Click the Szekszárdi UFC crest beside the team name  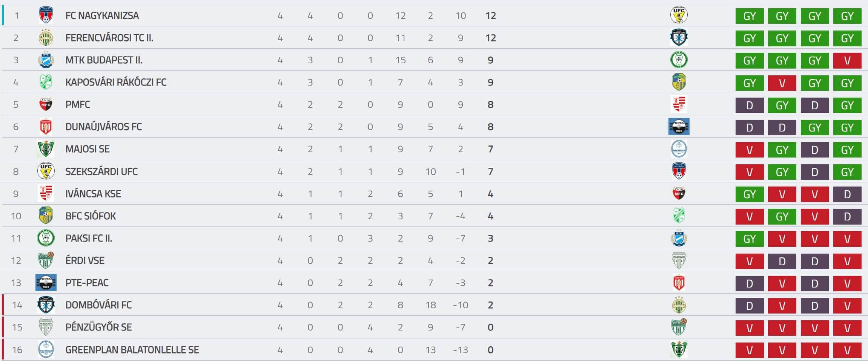coord(46,171)
